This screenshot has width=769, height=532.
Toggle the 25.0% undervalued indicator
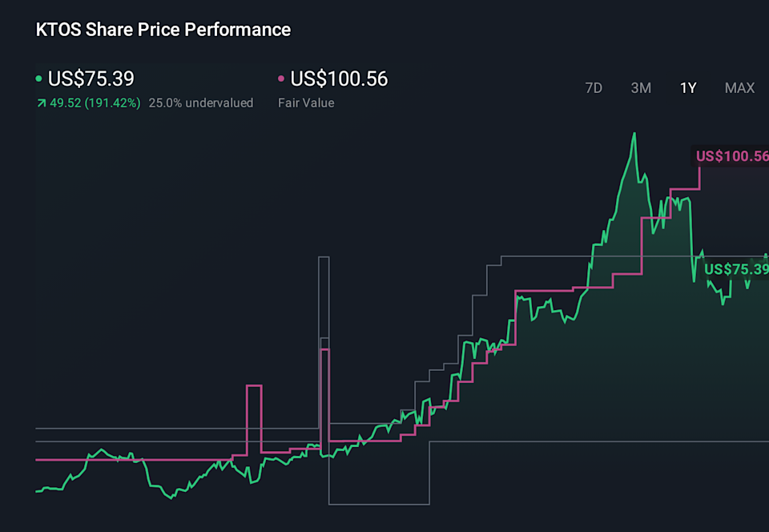[x=200, y=103]
